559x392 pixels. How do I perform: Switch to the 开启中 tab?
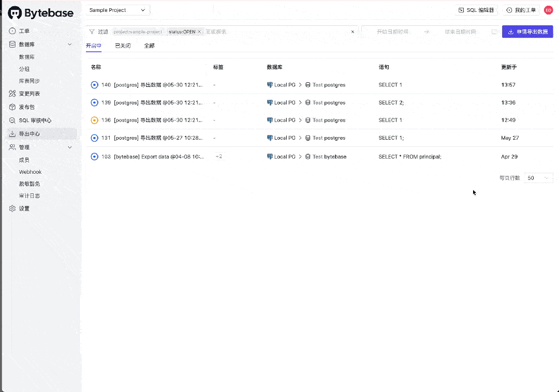pyautogui.click(x=94, y=46)
